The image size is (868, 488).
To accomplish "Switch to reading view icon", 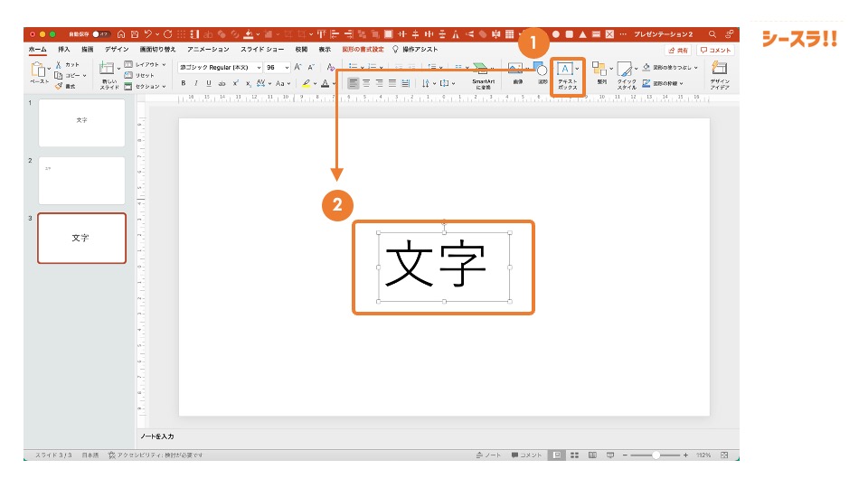I will pos(592,455).
